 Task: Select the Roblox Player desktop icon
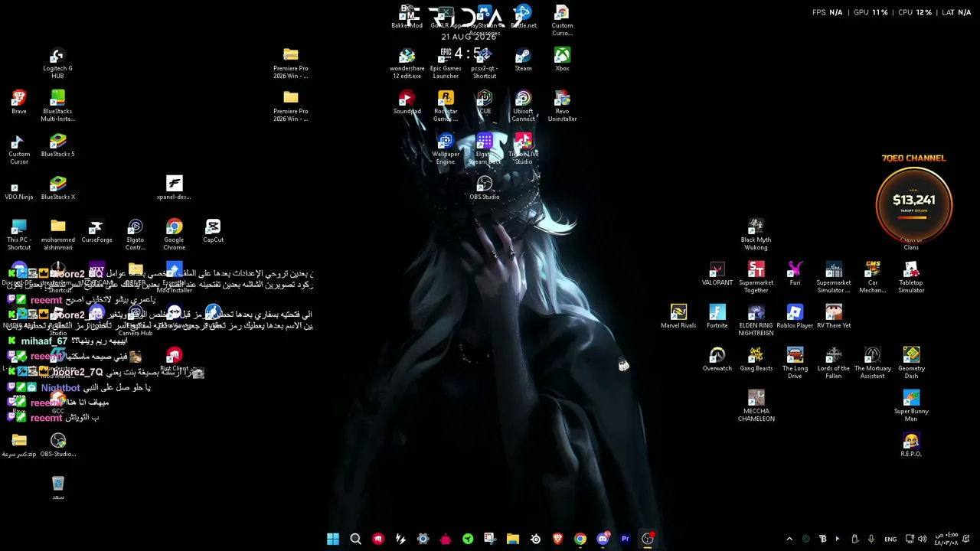[795, 317]
